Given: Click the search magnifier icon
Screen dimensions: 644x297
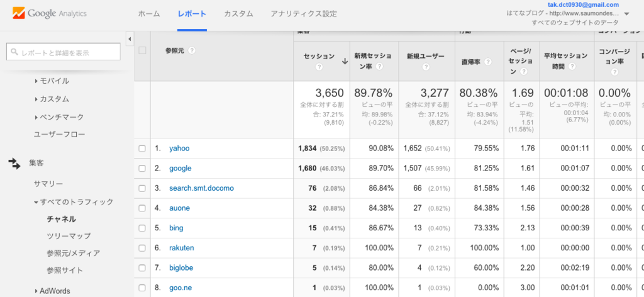Looking at the screenshot, I should 14,52.
